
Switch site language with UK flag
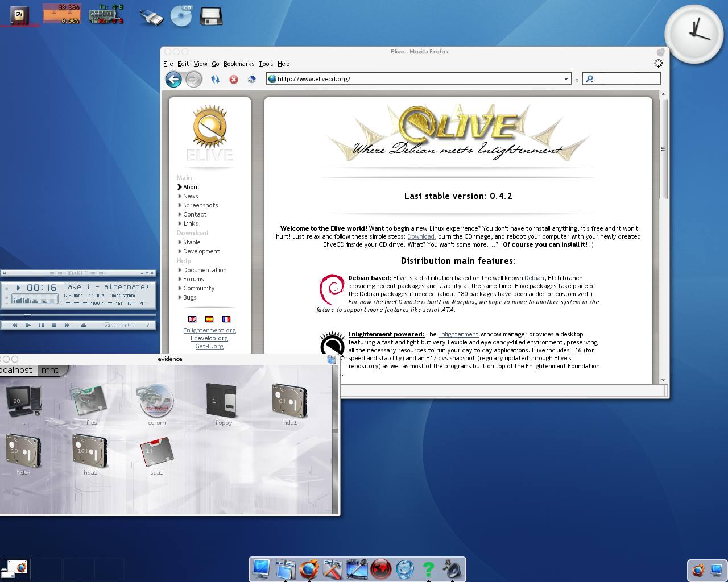point(192,319)
